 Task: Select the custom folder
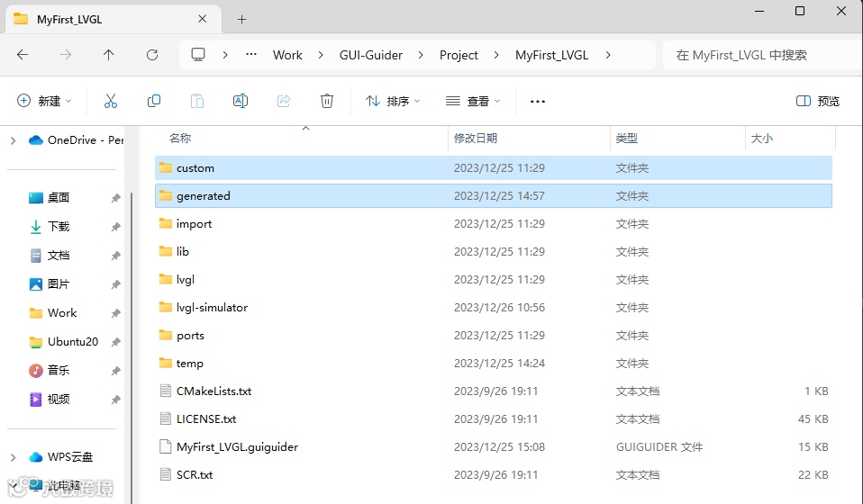point(493,167)
